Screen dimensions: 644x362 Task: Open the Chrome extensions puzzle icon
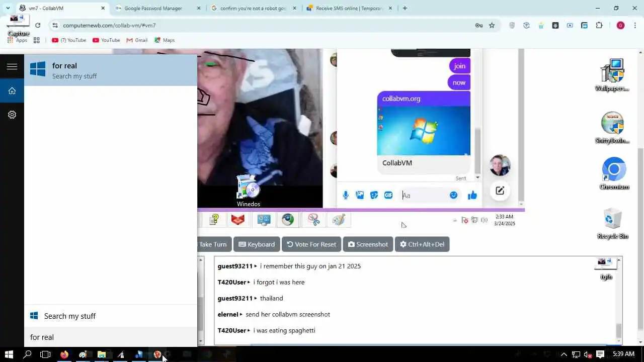click(x=599, y=25)
